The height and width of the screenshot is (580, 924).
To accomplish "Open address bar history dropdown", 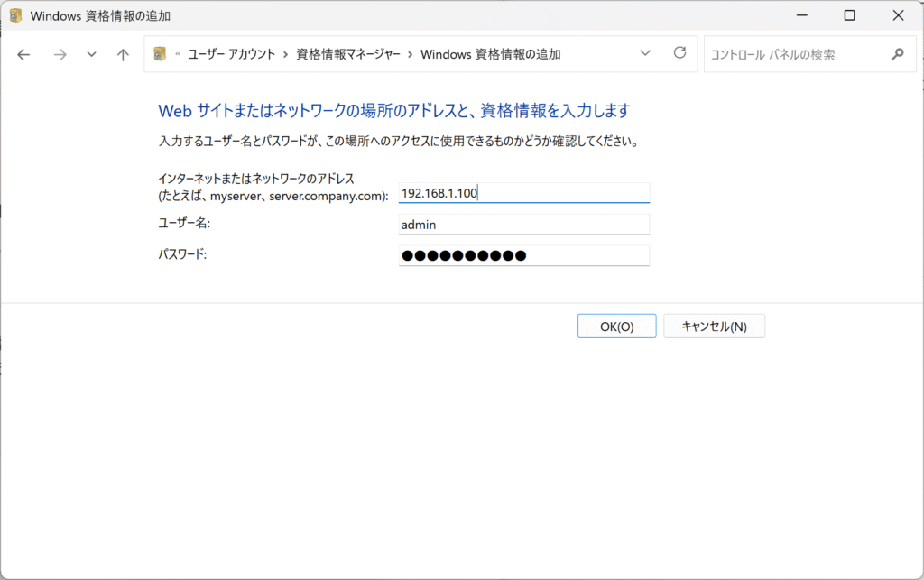I will (645, 53).
